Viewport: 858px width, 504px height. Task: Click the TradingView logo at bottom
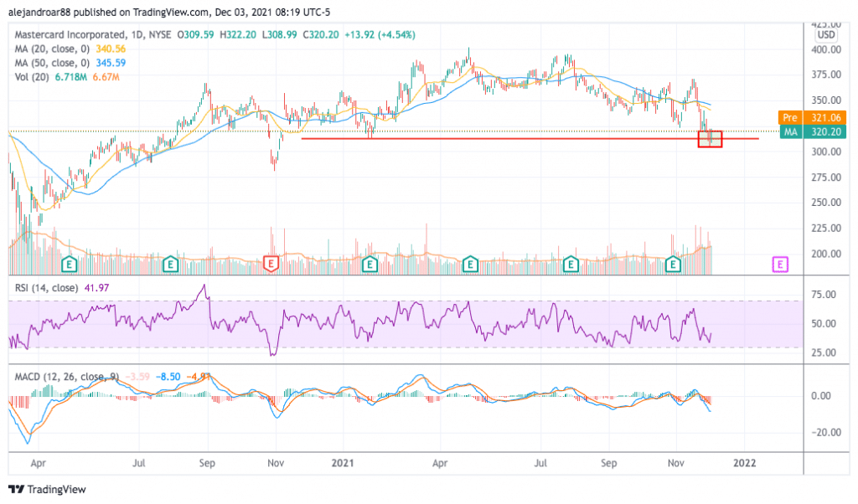click(x=47, y=489)
